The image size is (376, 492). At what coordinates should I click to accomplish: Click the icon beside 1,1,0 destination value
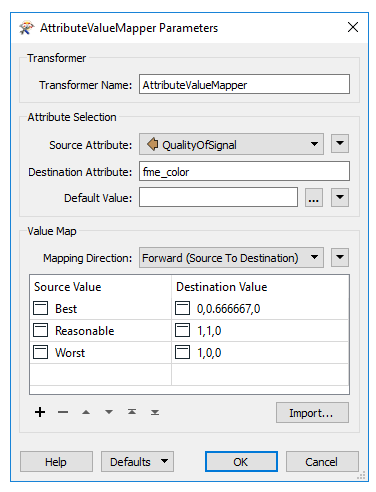point(183,330)
